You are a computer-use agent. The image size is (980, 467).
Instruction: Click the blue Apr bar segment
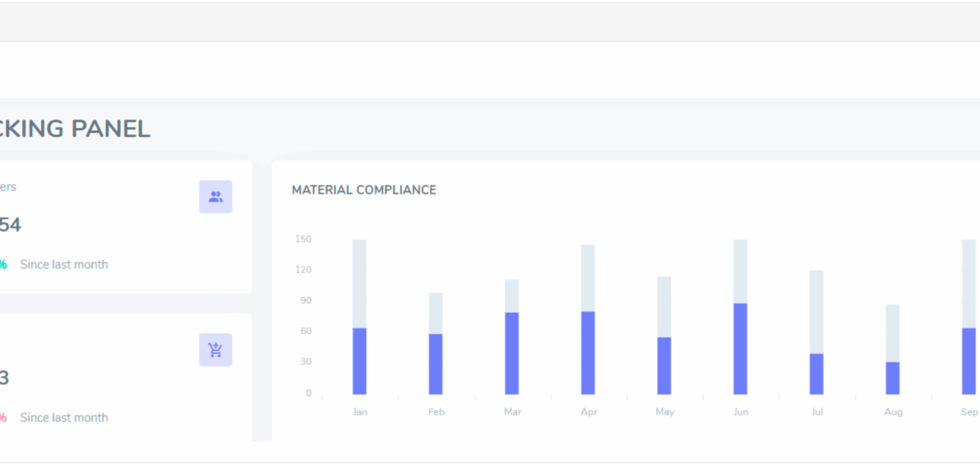click(x=588, y=353)
